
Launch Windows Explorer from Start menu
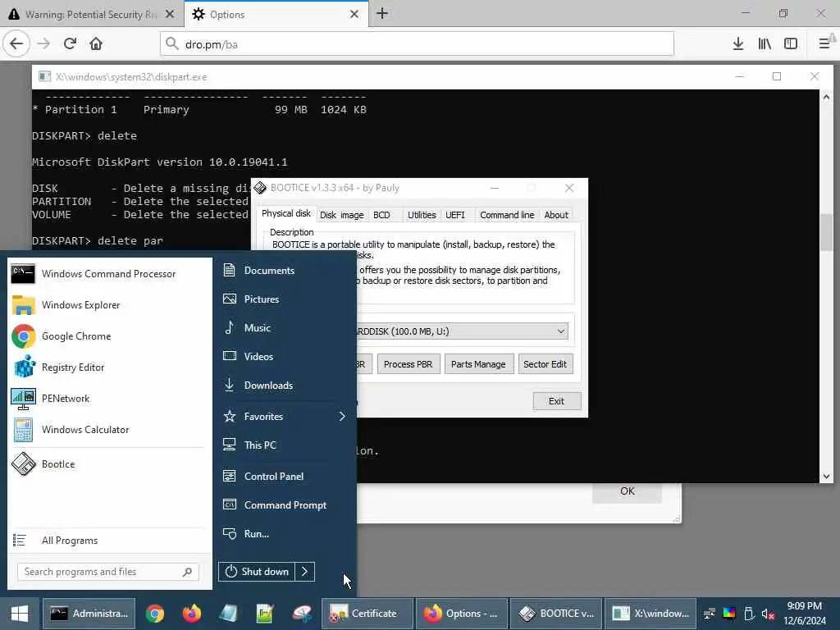point(109,305)
